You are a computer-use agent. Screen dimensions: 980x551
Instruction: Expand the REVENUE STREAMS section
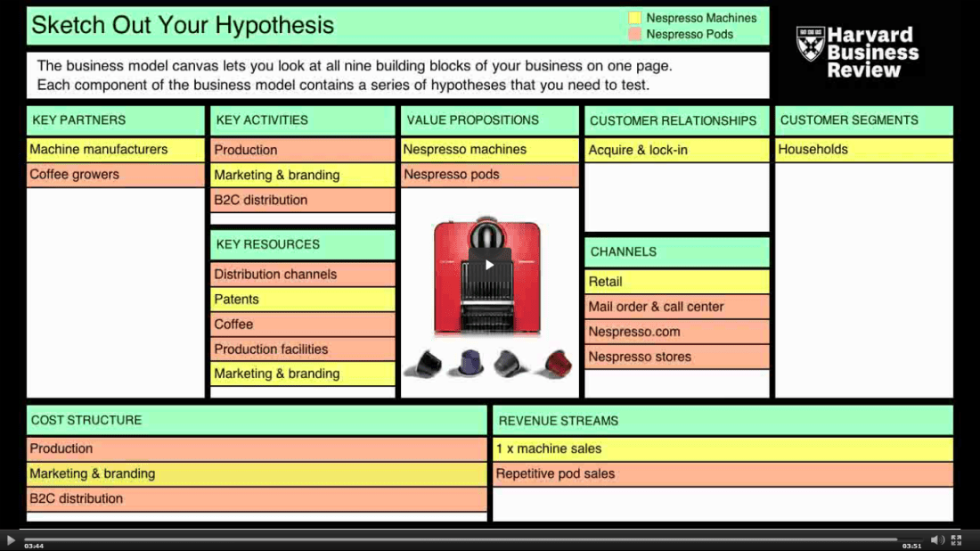722,420
